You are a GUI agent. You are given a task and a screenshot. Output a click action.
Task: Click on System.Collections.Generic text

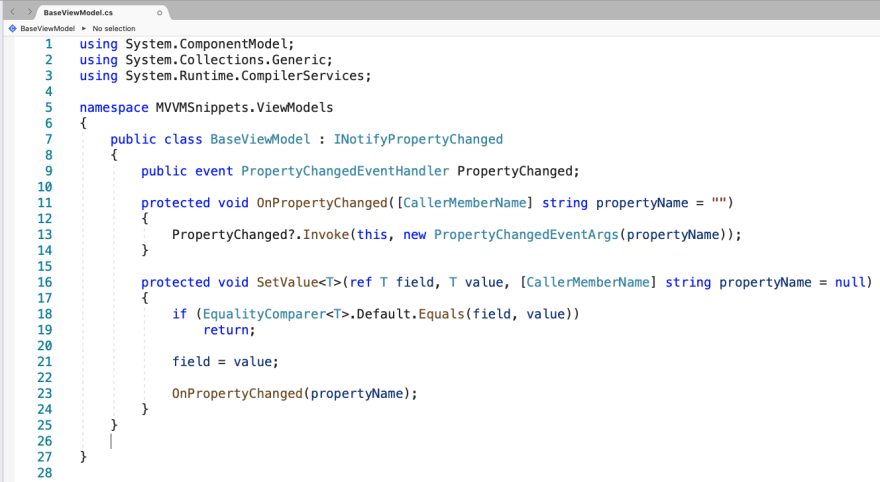(x=225, y=59)
